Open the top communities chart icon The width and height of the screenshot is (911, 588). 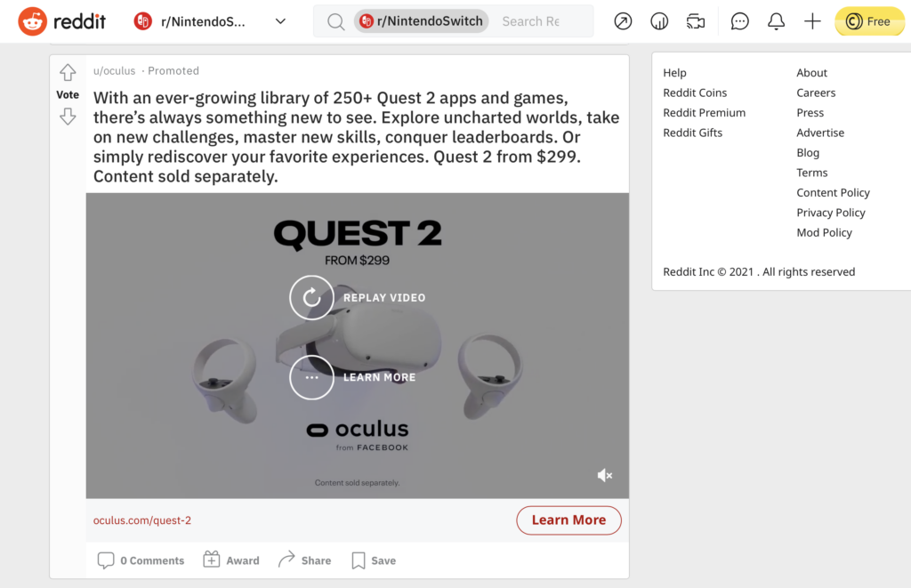click(659, 20)
